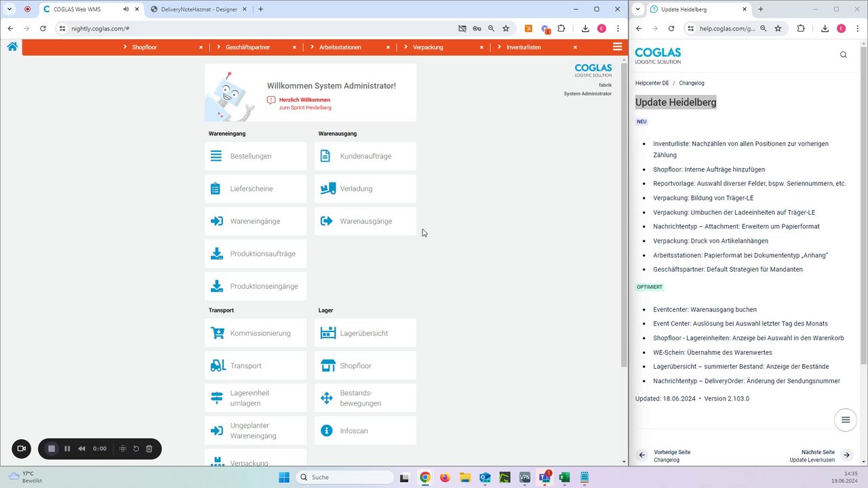Reload the COGLAS Web WMS page
Viewport: 868px width, 488px height.
(43, 28)
